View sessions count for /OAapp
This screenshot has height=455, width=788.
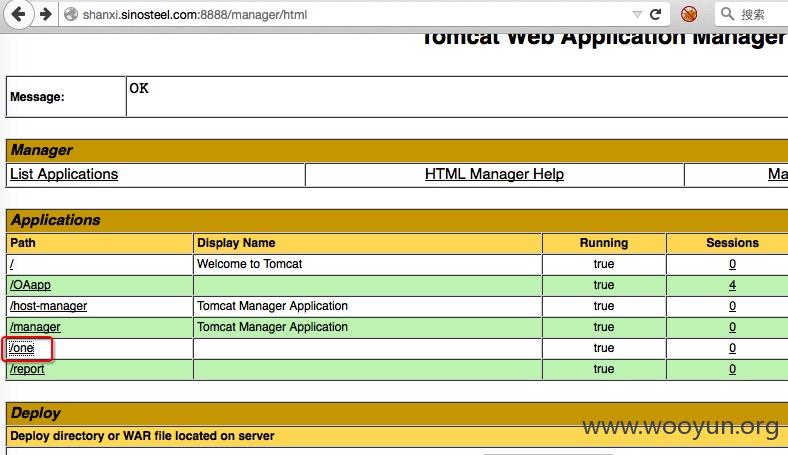point(732,285)
